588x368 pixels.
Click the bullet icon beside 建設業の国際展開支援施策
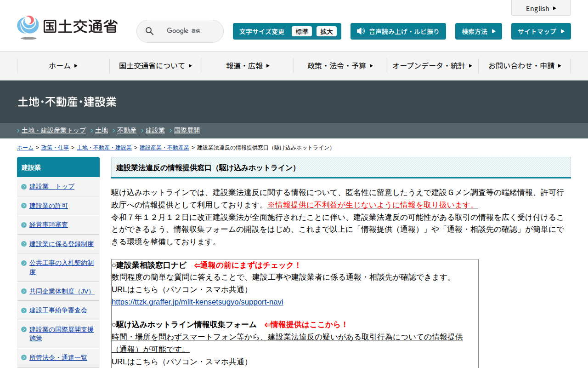[x=24, y=329]
